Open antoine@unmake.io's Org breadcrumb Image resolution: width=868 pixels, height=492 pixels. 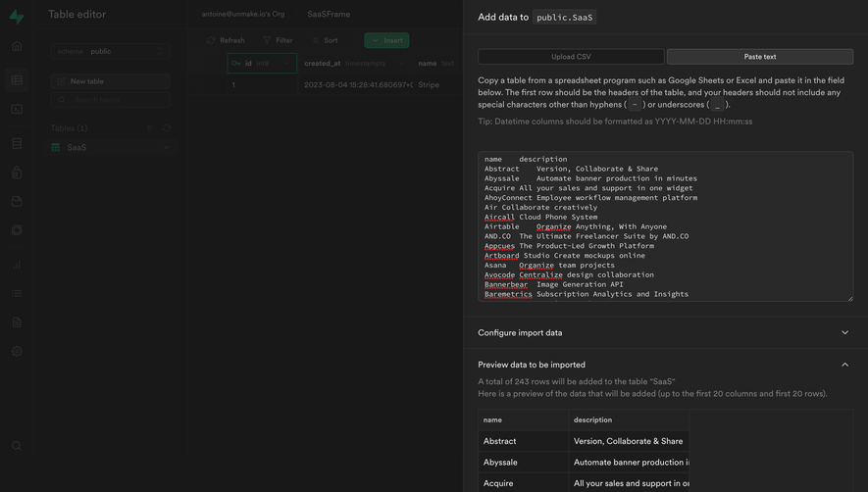(x=243, y=14)
